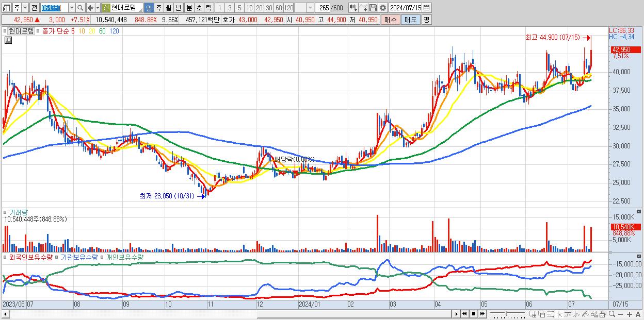
Task: Click the 현대로템 legend label
Action: click(x=22, y=31)
